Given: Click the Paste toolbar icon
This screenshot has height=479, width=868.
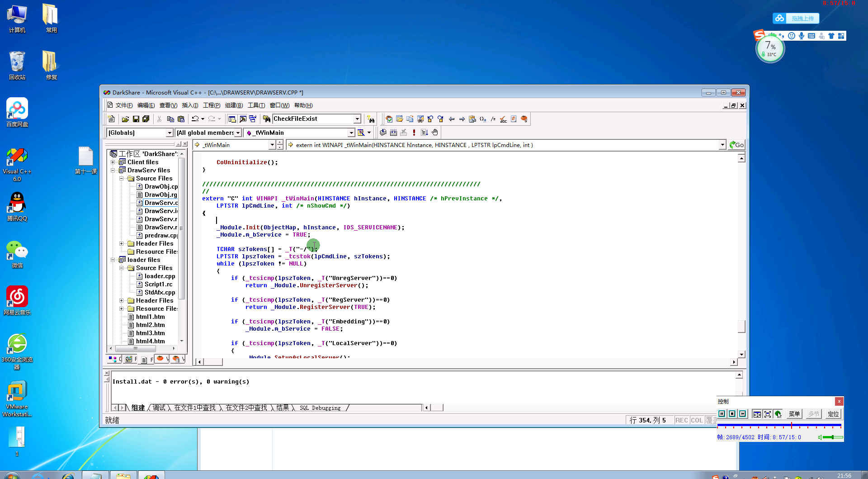Looking at the screenshot, I should (181, 119).
